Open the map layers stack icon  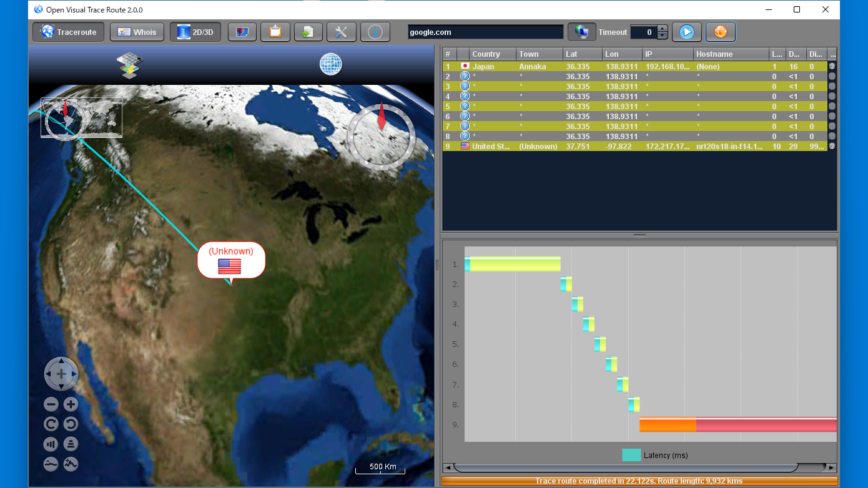tap(129, 65)
